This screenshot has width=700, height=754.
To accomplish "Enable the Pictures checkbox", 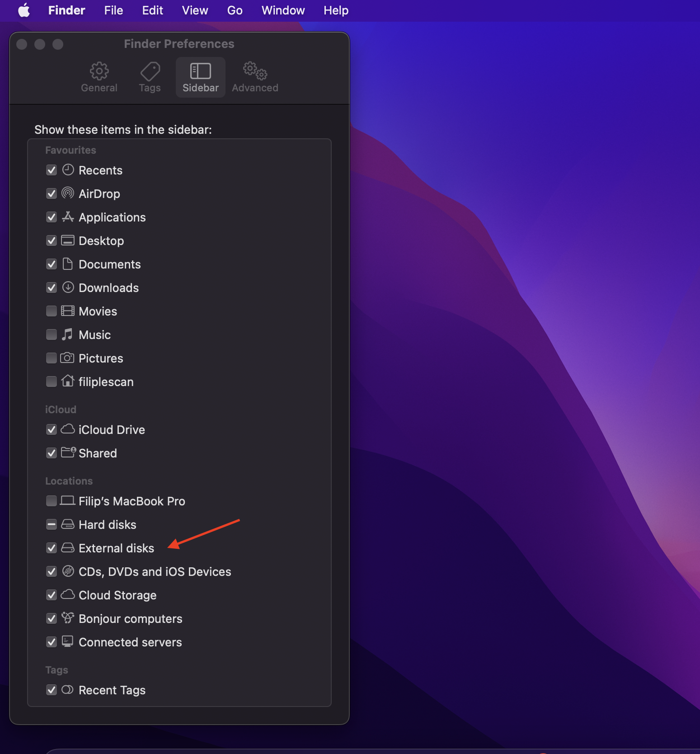I will click(x=52, y=358).
